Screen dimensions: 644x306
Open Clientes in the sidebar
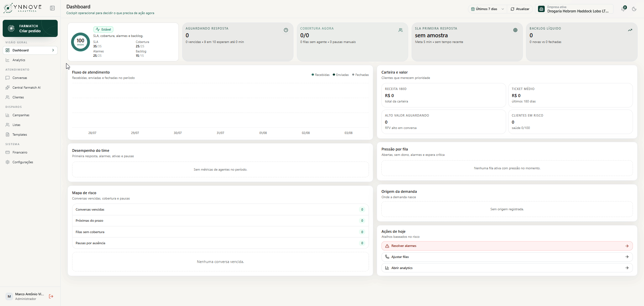pos(30,97)
